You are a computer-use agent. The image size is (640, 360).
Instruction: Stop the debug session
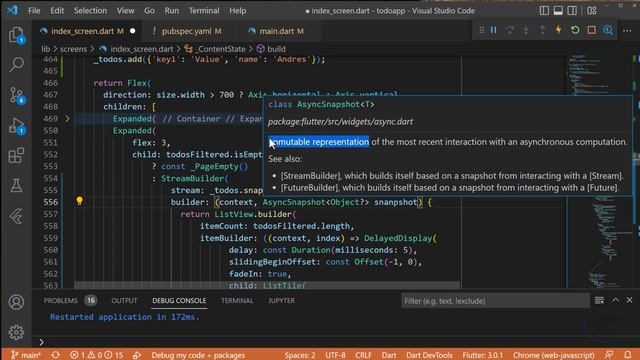(591, 30)
